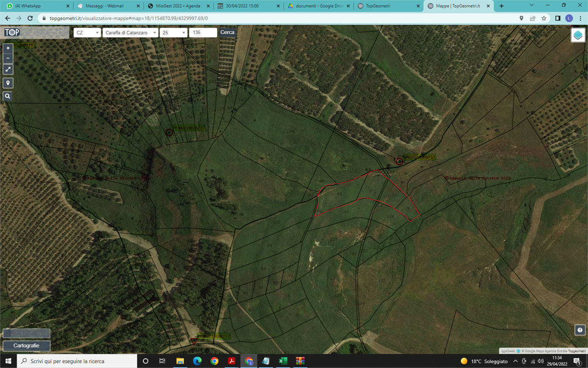Open Excel from the Windows taskbar

(x=283, y=361)
